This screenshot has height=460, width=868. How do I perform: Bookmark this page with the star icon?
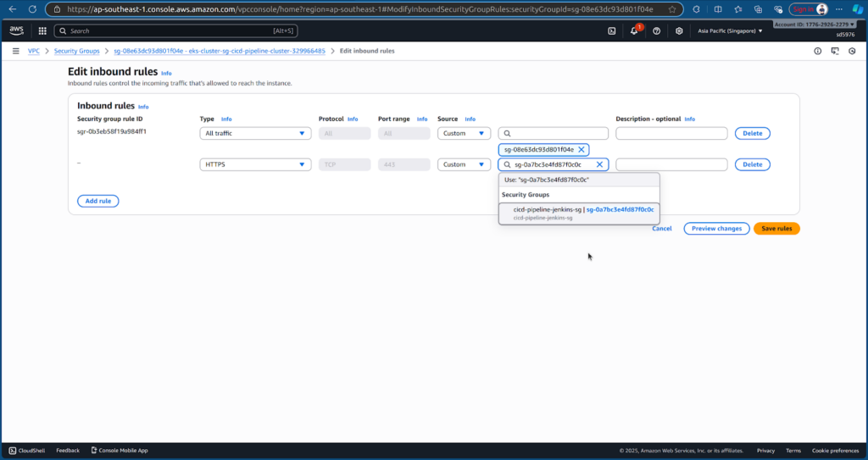click(672, 9)
